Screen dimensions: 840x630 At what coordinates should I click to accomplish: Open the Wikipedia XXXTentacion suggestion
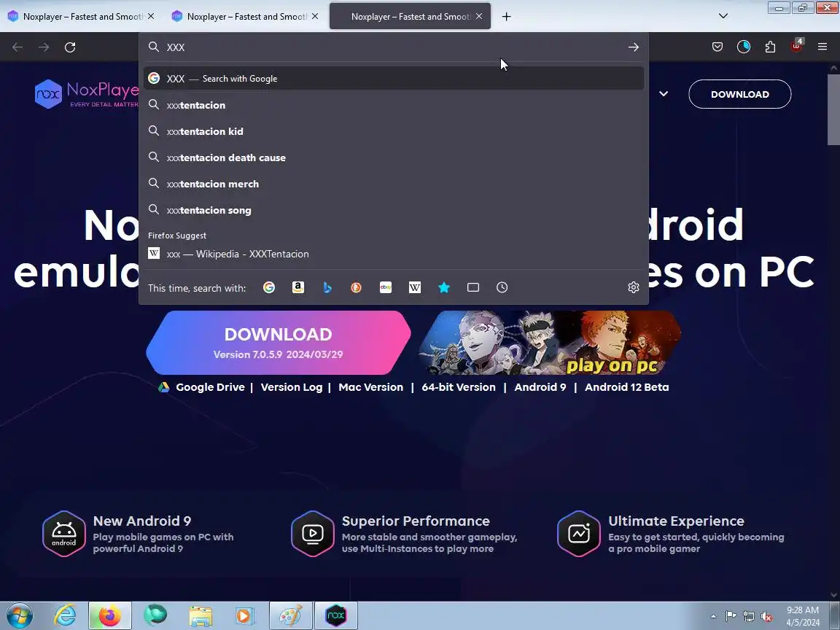click(394, 254)
